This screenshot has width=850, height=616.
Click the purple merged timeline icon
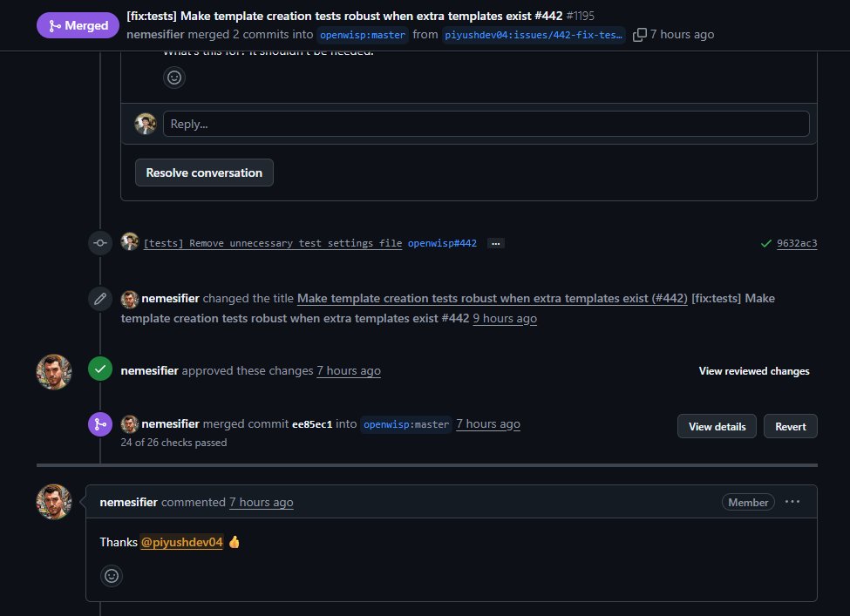pos(100,424)
